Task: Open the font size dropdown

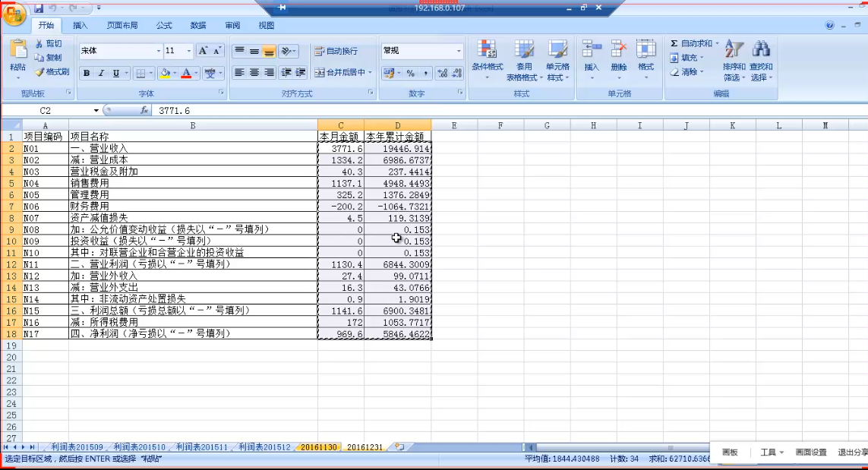Action: click(x=188, y=51)
